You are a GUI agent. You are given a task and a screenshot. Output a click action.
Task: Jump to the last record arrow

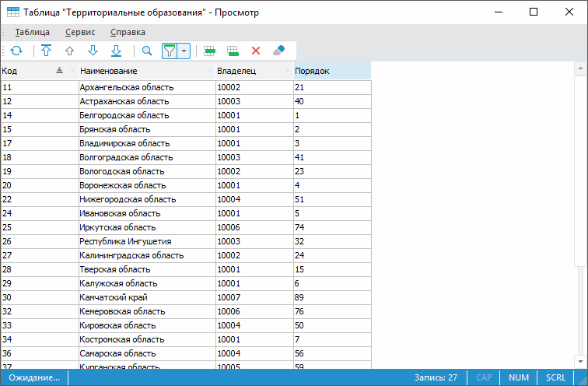116,51
